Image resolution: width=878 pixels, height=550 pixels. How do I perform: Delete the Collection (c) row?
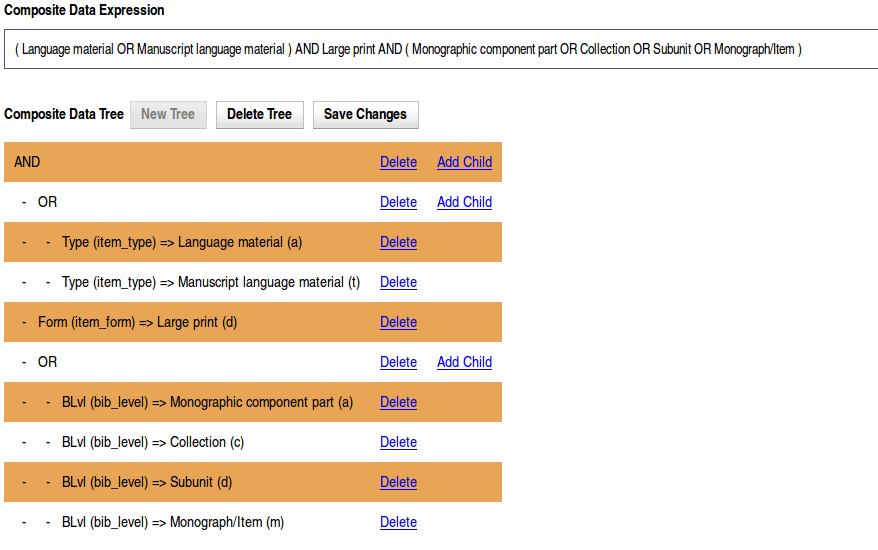coord(398,442)
